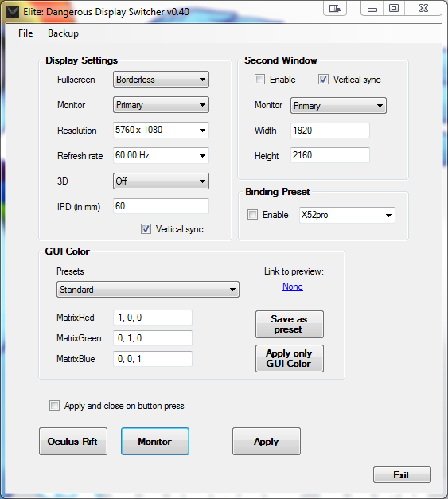Open the Backup menu
The width and height of the screenshot is (448, 499).
tap(63, 33)
